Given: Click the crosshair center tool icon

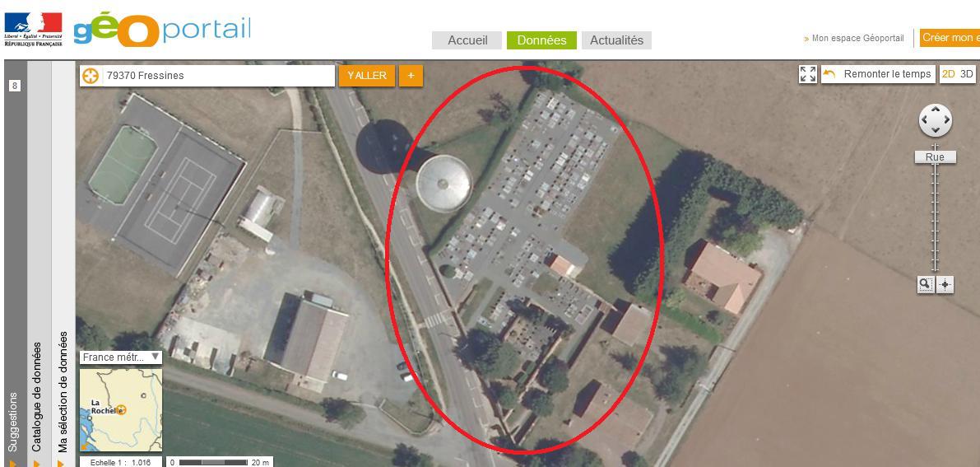Looking at the screenshot, I should 945,284.
